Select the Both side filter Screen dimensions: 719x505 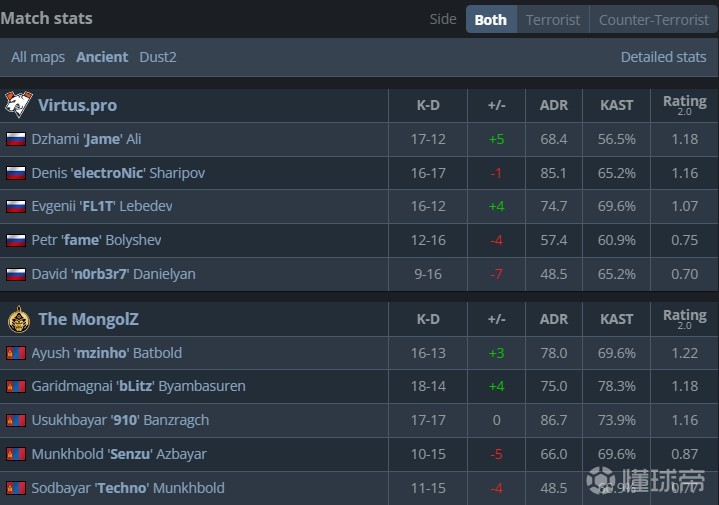tap(491, 19)
